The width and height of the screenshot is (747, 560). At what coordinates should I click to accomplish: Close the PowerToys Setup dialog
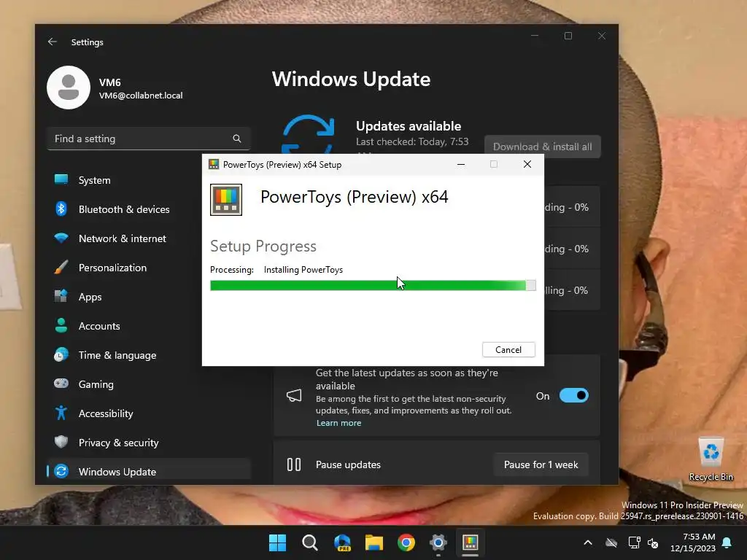(x=527, y=164)
